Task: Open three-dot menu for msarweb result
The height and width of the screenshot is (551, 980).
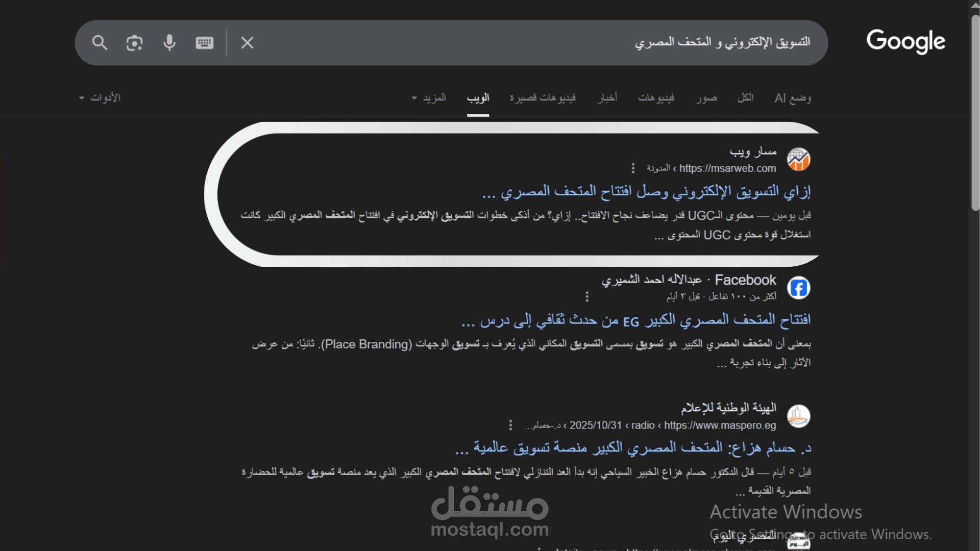Action: 633,168
